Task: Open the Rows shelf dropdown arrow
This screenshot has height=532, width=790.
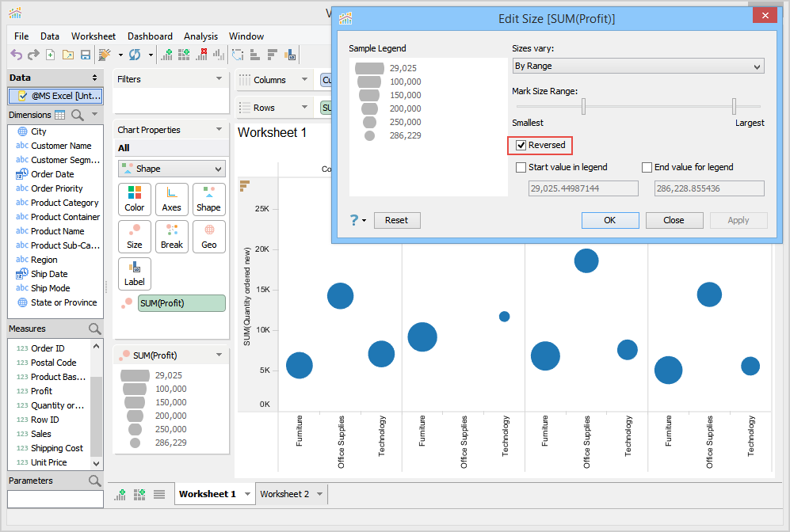Action: click(304, 107)
